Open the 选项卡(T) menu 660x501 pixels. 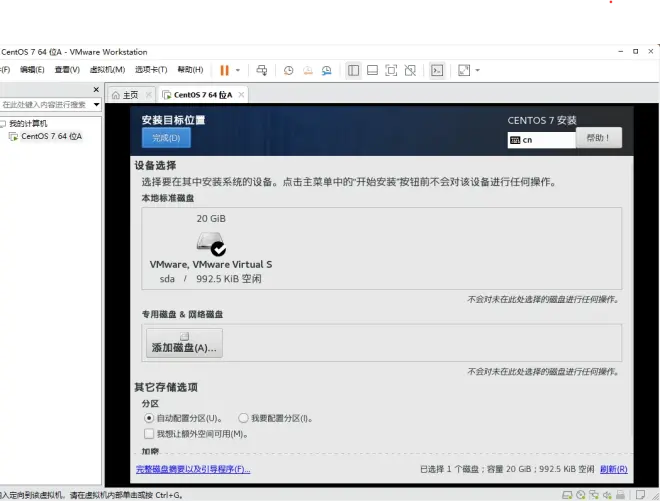(151, 70)
